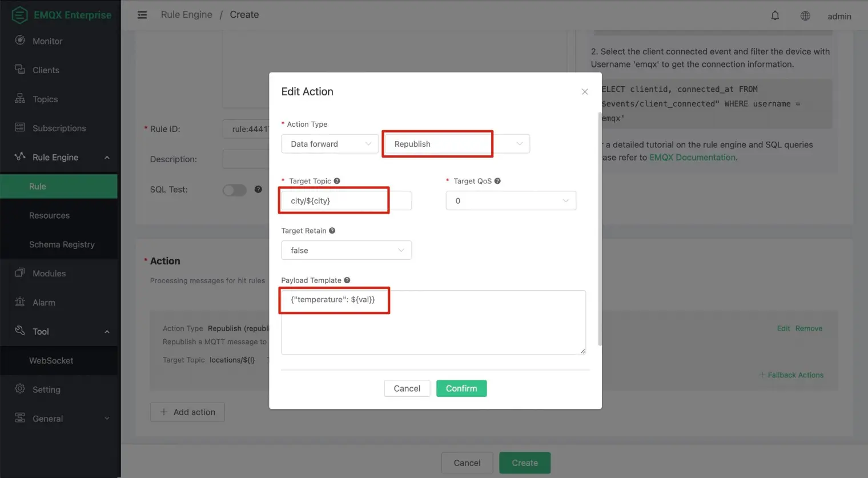
Task: Click the language globe icon
Action: [805, 16]
